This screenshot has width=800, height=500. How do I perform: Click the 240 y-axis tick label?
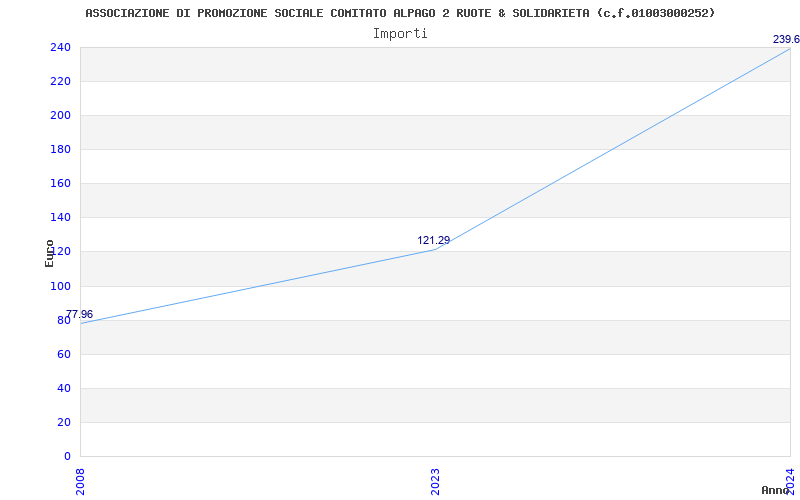pos(60,47)
